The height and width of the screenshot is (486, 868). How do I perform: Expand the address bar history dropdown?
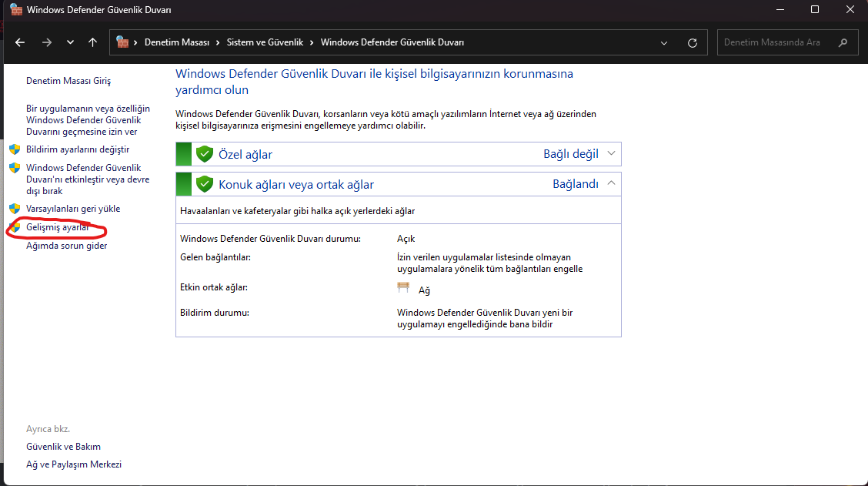[x=664, y=43]
